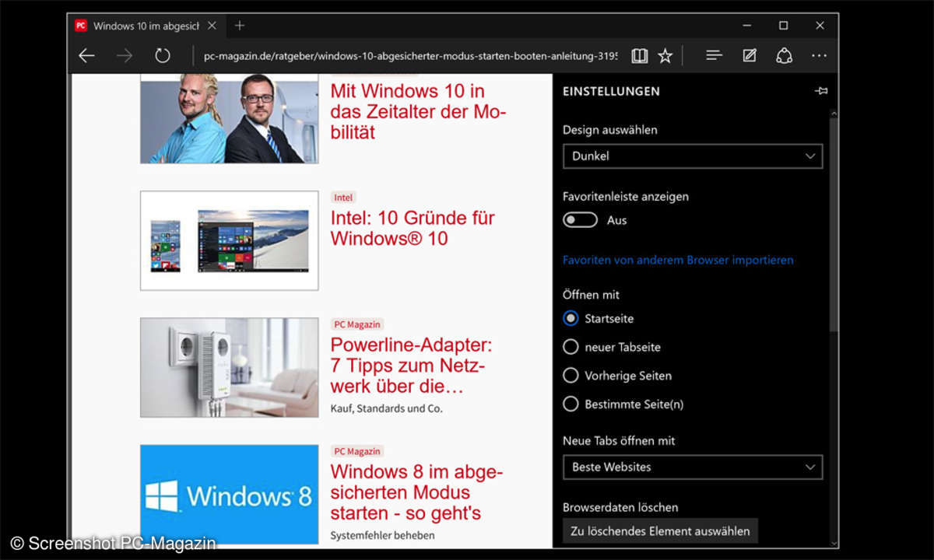Screen dimensions: 934x560
Task: Click the Windows 8 logo thumbnail
Action: tap(230, 494)
